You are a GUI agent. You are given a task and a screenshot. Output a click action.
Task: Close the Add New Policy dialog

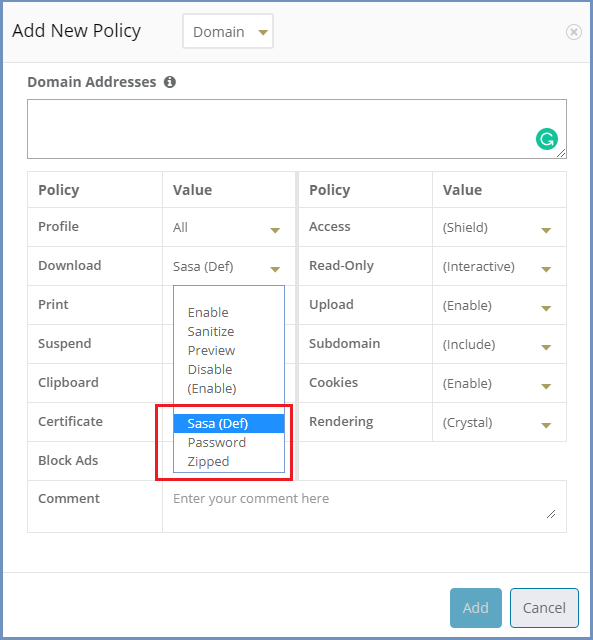(573, 31)
